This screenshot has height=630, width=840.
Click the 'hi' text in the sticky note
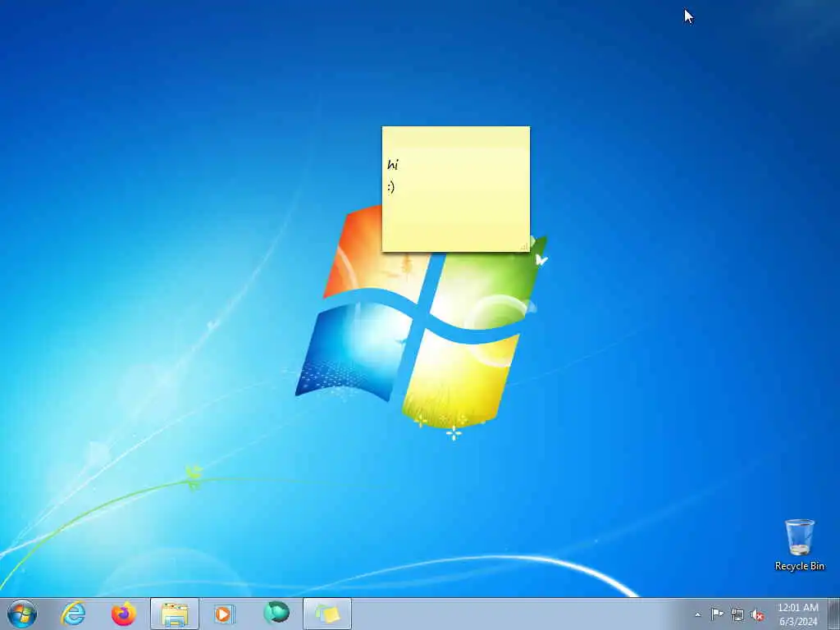(393, 164)
